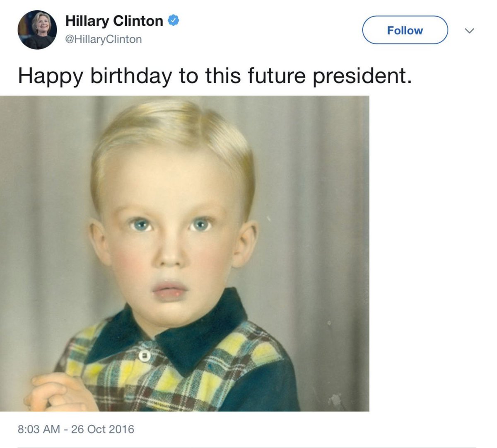Click the checkmark next to the account name
Image resolution: width=497 pixels, height=448 pixels.
pos(173,20)
